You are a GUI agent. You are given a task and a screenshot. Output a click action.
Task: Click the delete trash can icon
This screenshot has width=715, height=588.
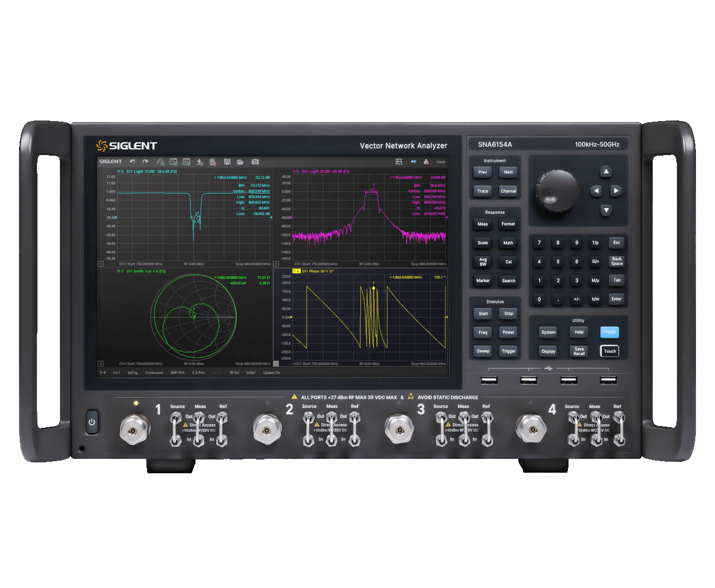click(x=213, y=162)
